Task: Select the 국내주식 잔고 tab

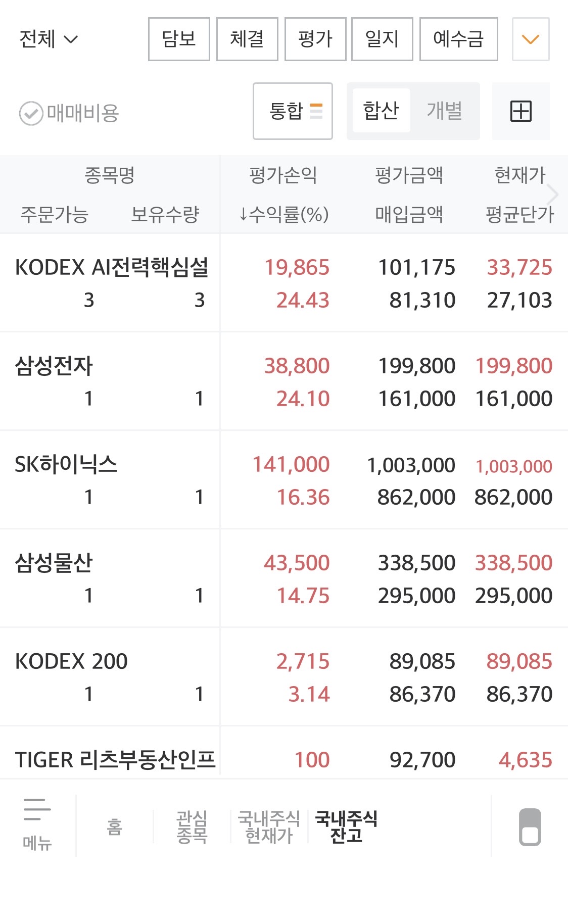Action: (346, 827)
